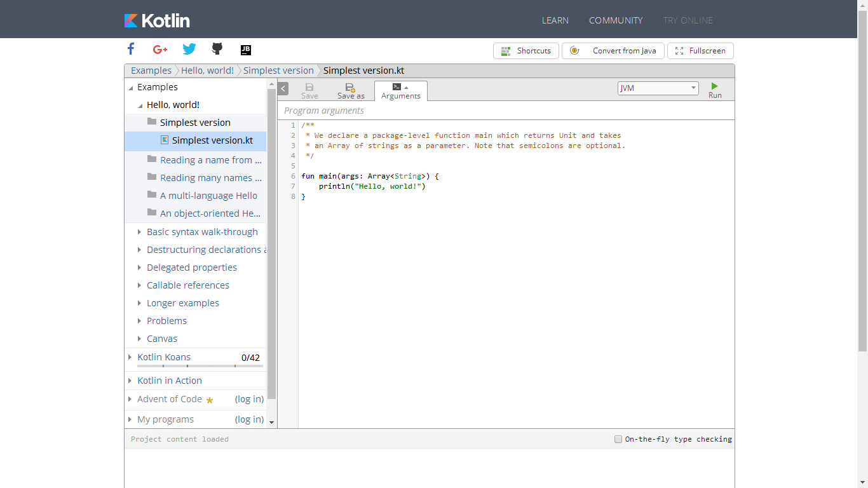Screen dimensions: 868x488
Task: Open the Facebook social icon
Action: [131, 49]
